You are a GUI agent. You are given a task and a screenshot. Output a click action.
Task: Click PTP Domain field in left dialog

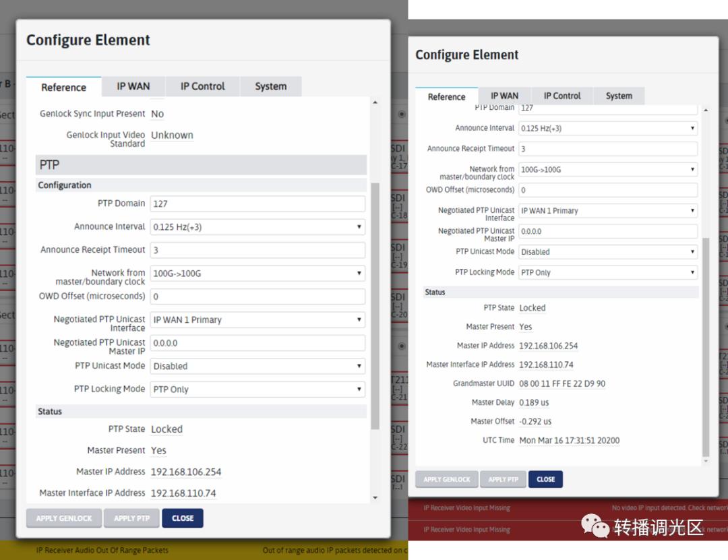pos(257,204)
